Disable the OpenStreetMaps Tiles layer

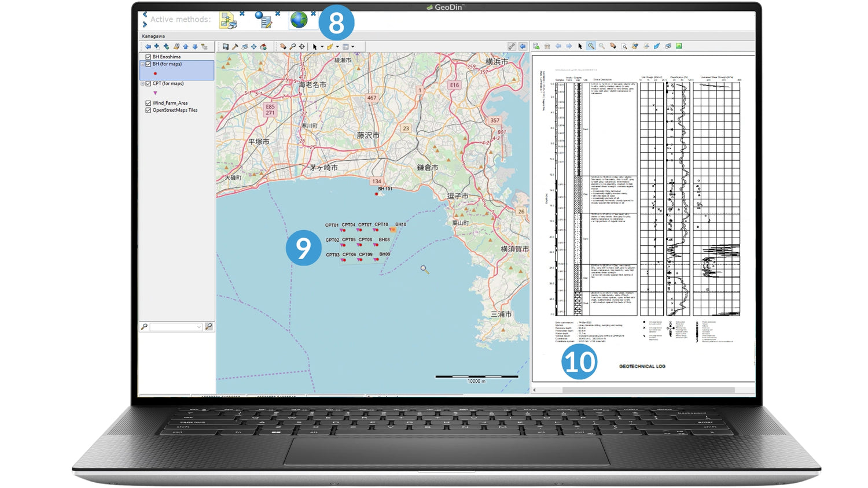pyautogui.click(x=149, y=110)
